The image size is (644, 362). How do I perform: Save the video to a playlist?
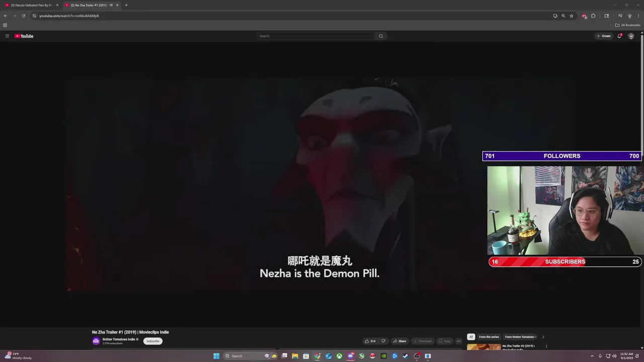pyautogui.click(x=444, y=341)
